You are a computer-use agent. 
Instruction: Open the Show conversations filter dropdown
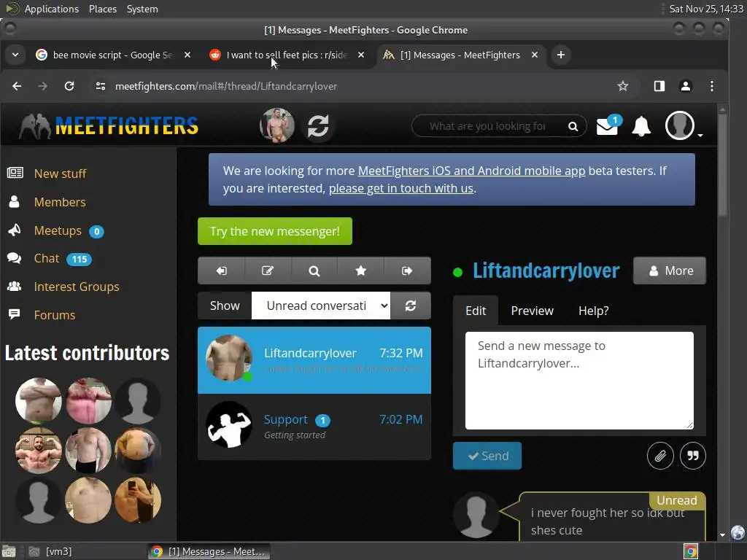[x=321, y=306]
